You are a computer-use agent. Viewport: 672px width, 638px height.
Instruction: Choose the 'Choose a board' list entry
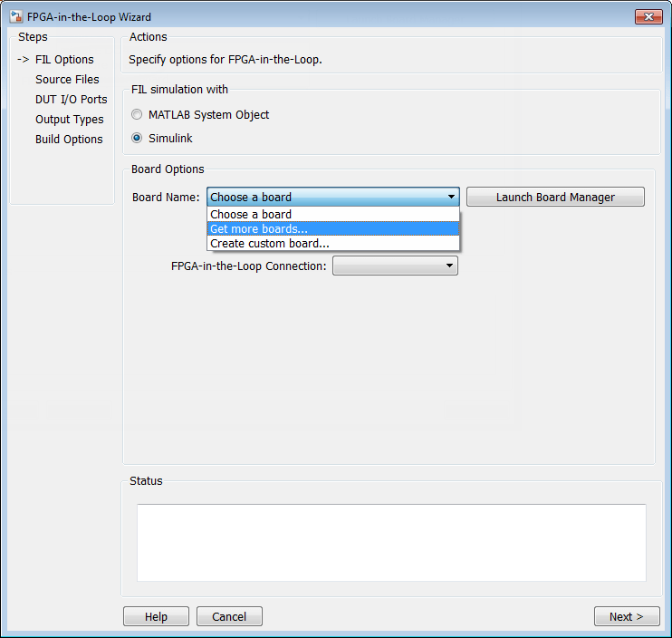[x=333, y=214]
